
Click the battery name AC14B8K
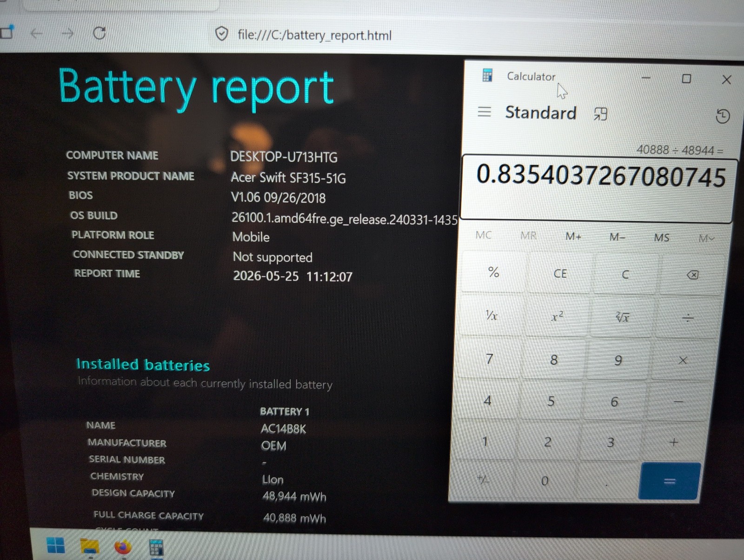click(283, 428)
